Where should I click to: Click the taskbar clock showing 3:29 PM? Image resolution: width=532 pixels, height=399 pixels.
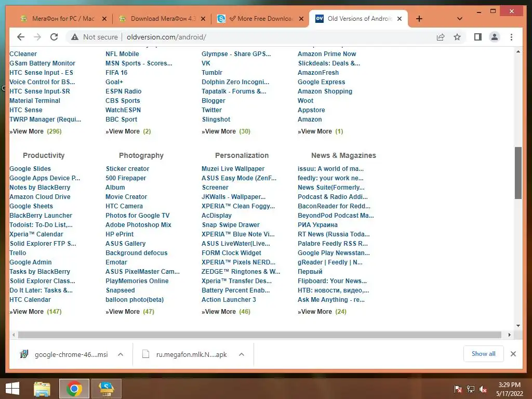tap(509, 385)
